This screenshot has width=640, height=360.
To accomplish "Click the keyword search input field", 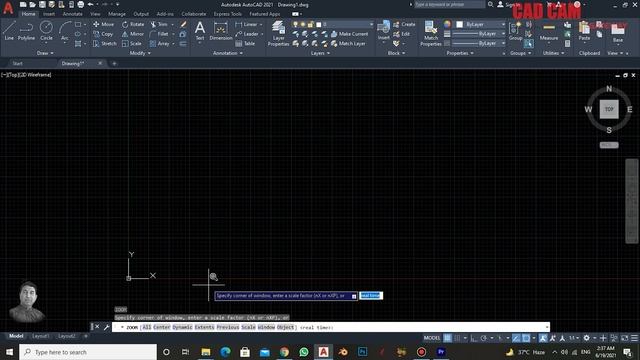I will click(450, 4).
